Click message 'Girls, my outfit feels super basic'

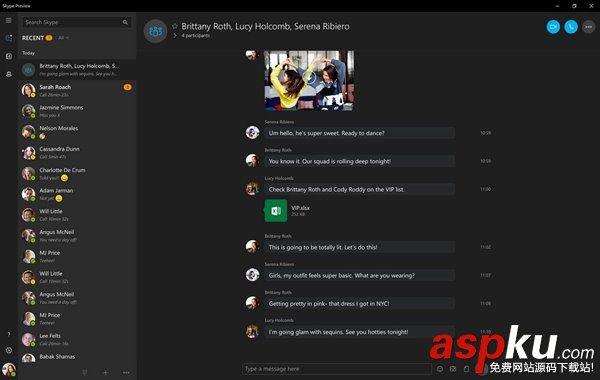[x=359, y=275]
